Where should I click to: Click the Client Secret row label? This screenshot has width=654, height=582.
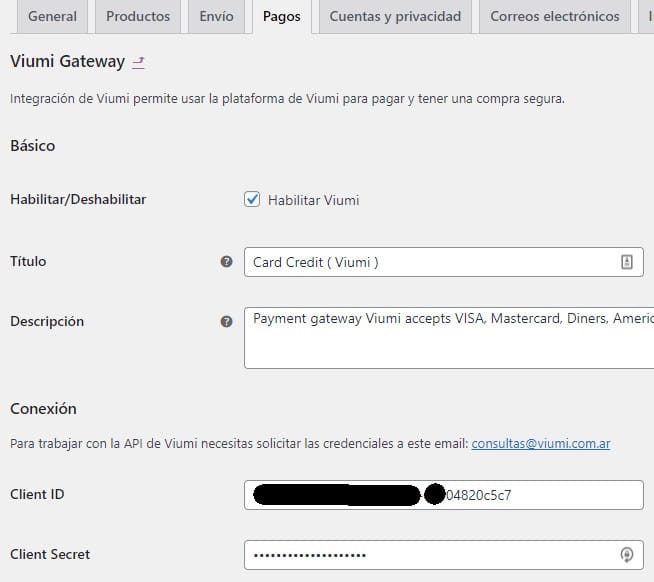coord(50,554)
